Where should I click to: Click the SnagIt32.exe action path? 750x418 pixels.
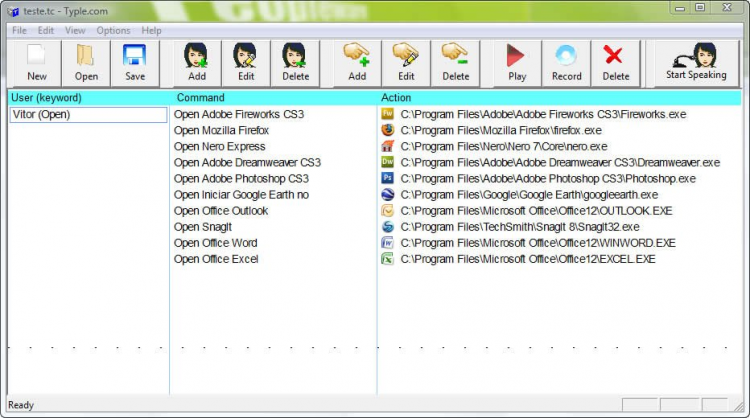tap(520, 227)
